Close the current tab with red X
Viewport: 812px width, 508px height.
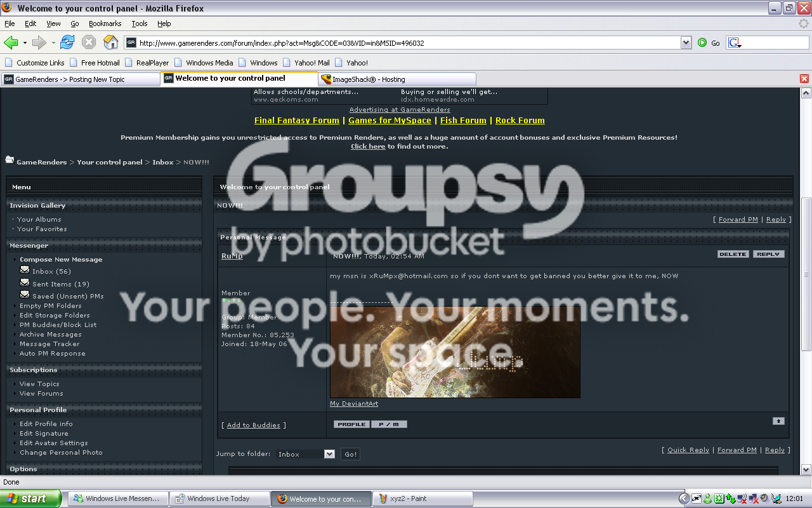[x=804, y=79]
